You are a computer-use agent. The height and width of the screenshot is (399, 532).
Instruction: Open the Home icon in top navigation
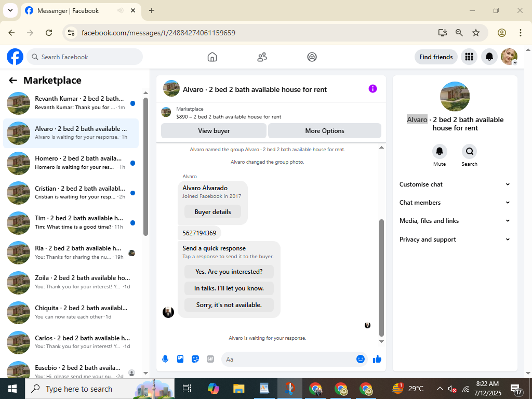click(212, 57)
